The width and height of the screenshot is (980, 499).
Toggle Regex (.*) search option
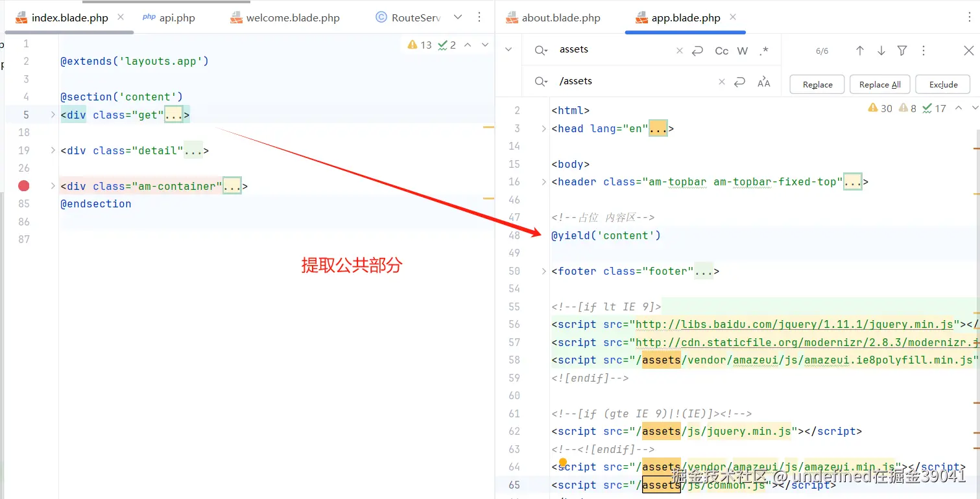(764, 51)
